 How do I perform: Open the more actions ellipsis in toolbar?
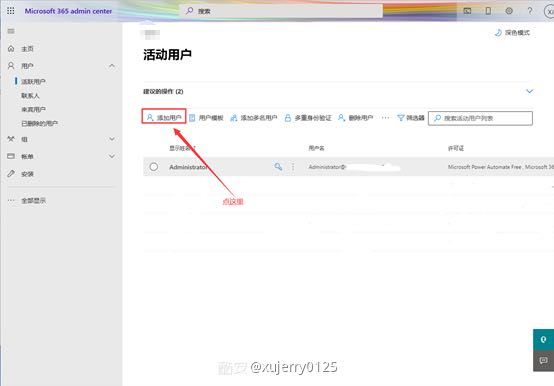click(x=385, y=118)
